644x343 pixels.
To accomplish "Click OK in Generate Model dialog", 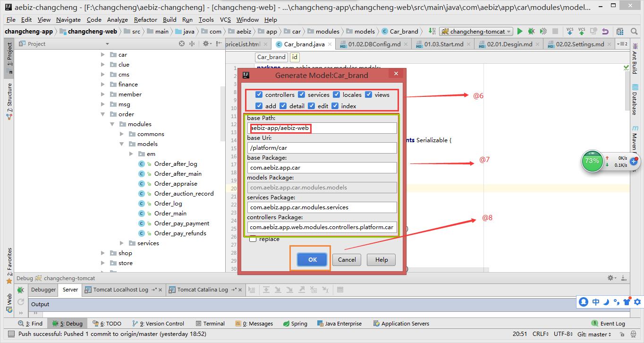I will coord(312,259).
